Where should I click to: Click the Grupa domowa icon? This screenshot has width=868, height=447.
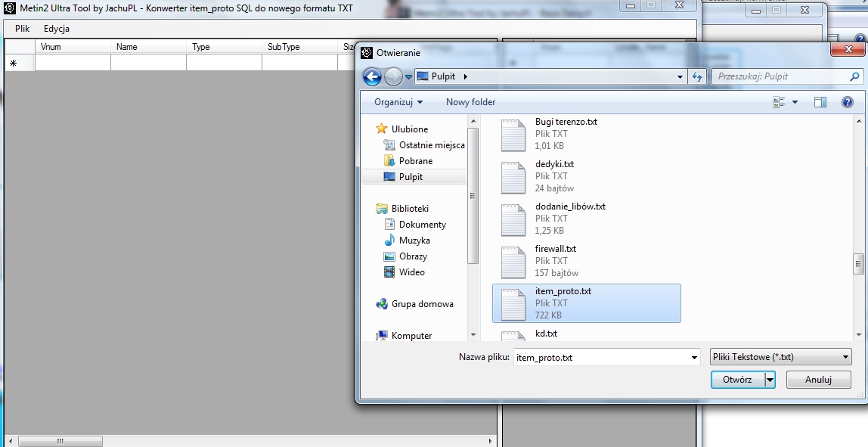[x=381, y=303]
